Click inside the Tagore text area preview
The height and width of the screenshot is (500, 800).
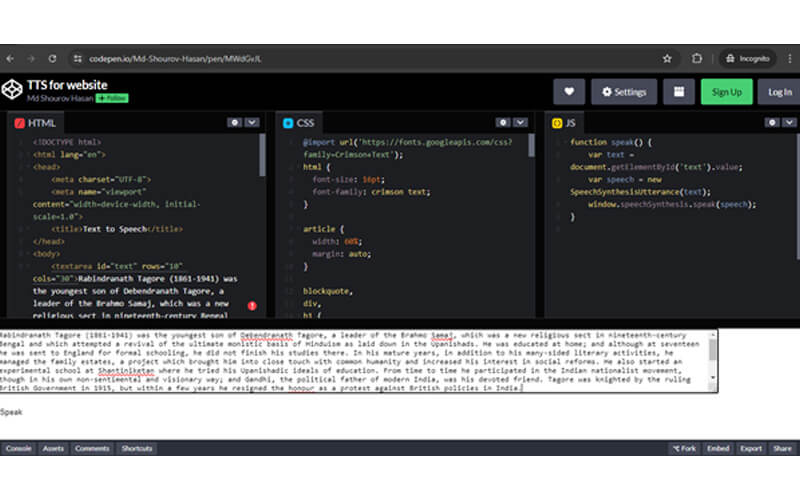point(354,361)
